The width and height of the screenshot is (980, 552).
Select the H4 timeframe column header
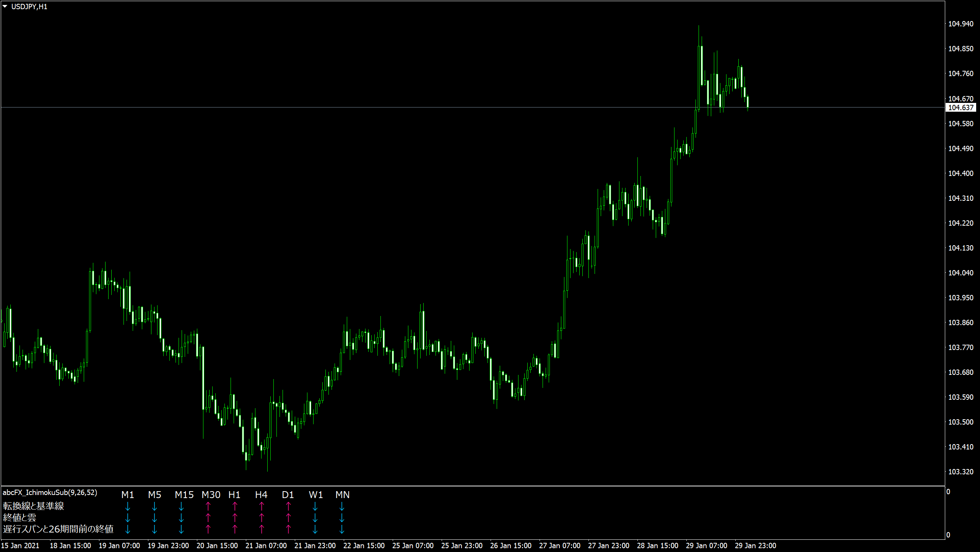tap(262, 495)
